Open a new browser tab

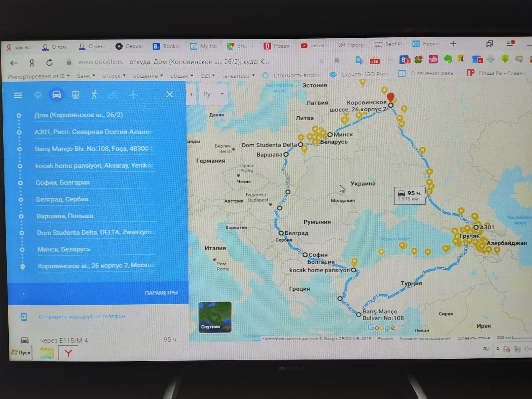click(x=453, y=44)
